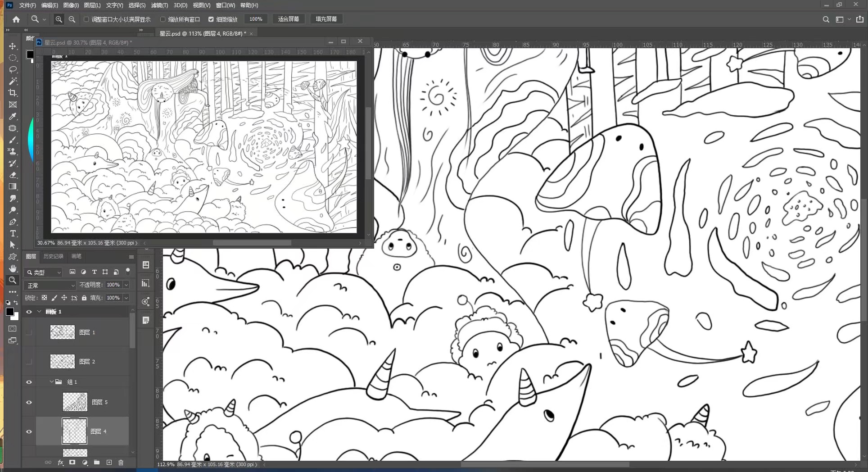Screen dimensions: 868x472
Task: Click 适合屏幕 button
Action: click(x=289, y=19)
